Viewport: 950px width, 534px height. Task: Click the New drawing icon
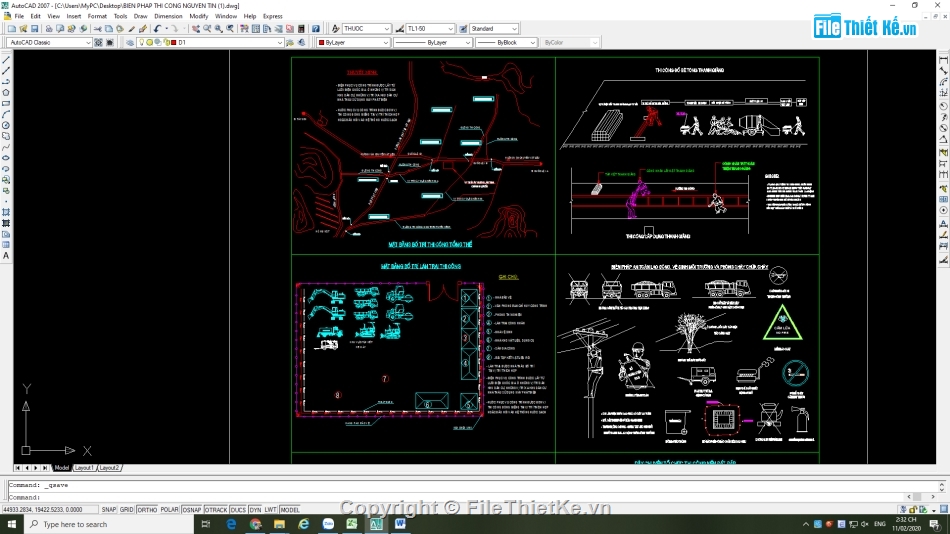(12, 28)
